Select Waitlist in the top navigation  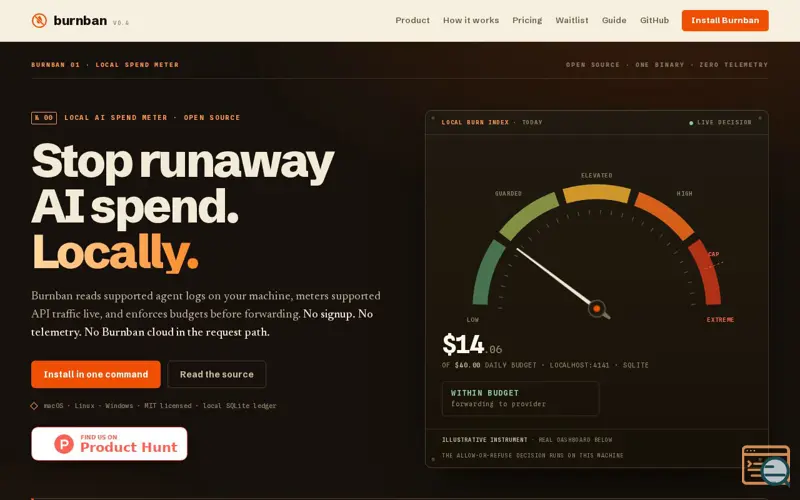click(571, 20)
